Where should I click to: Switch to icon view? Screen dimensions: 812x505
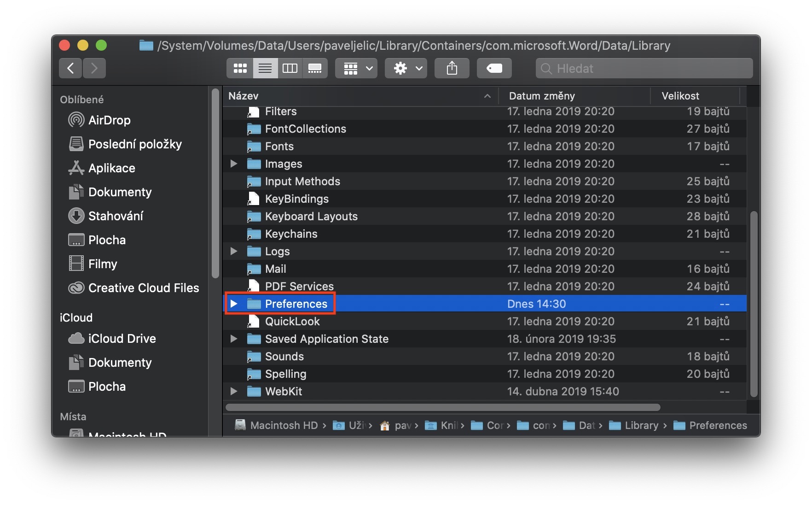pos(240,68)
